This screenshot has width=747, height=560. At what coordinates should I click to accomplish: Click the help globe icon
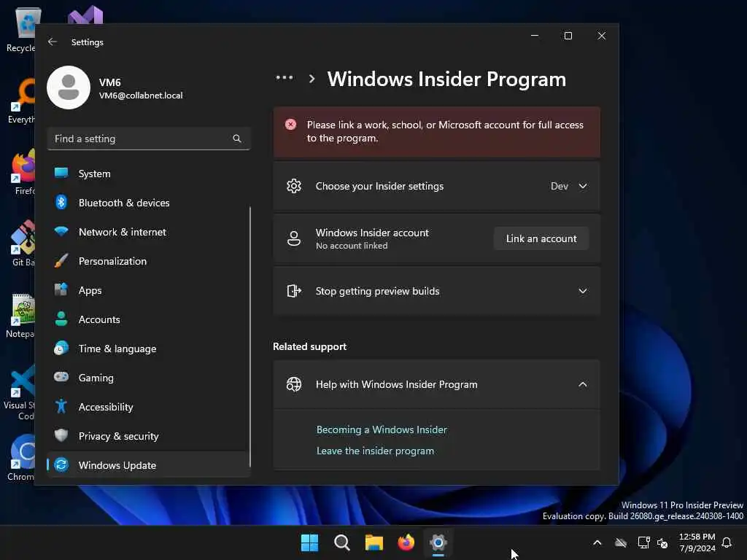(294, 384)
